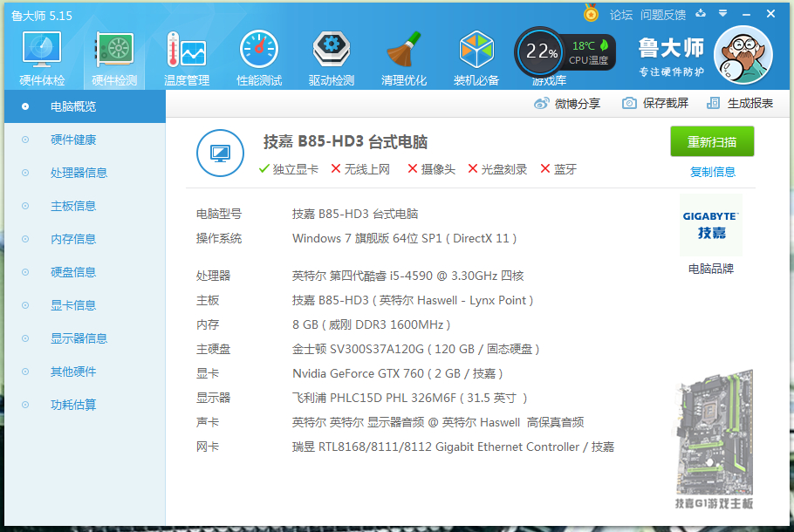Click the 技嘉 B85-HD3 Lynx Point motherboard value
794x532 pixels.
[x=413, y=300]
